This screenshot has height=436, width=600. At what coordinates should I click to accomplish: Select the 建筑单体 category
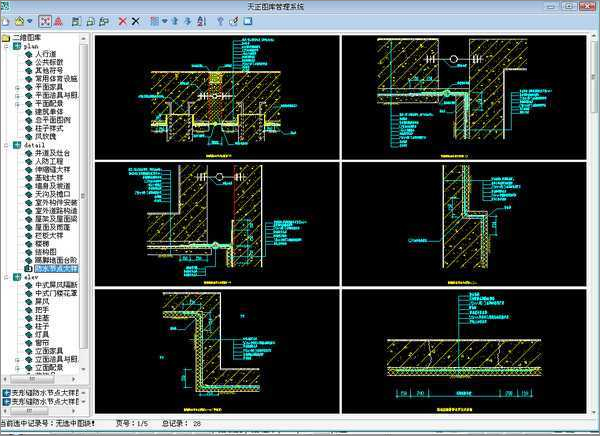point(49,112)
